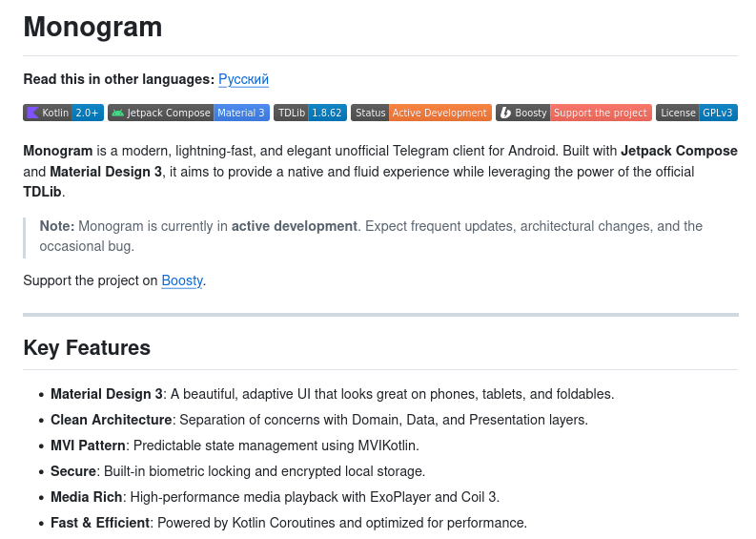This screenshot has width=756, height=539.
Task: Click the Boosty logo icon in badge
Action: (505, 113)
